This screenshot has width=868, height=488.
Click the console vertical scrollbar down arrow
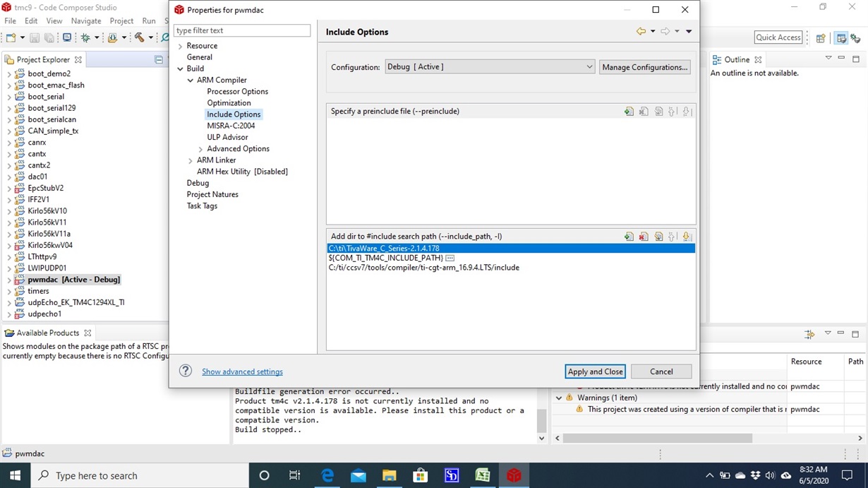pyautogui.click(x=542, y=438)
